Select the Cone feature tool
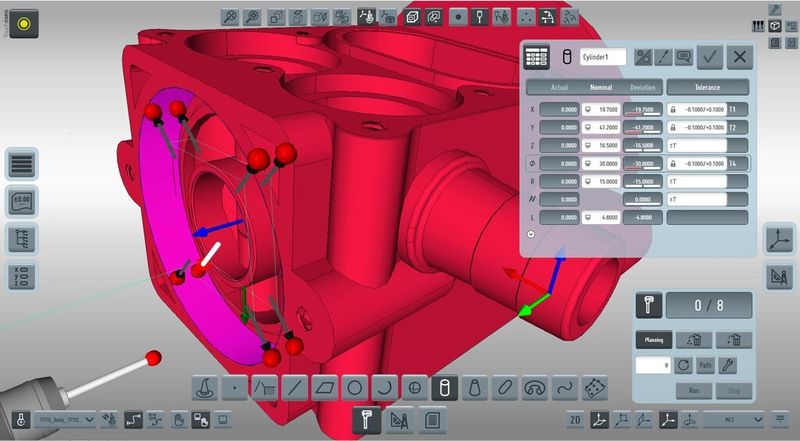The image size is (800, 441). pyautogui.click(x=474, y=388)
